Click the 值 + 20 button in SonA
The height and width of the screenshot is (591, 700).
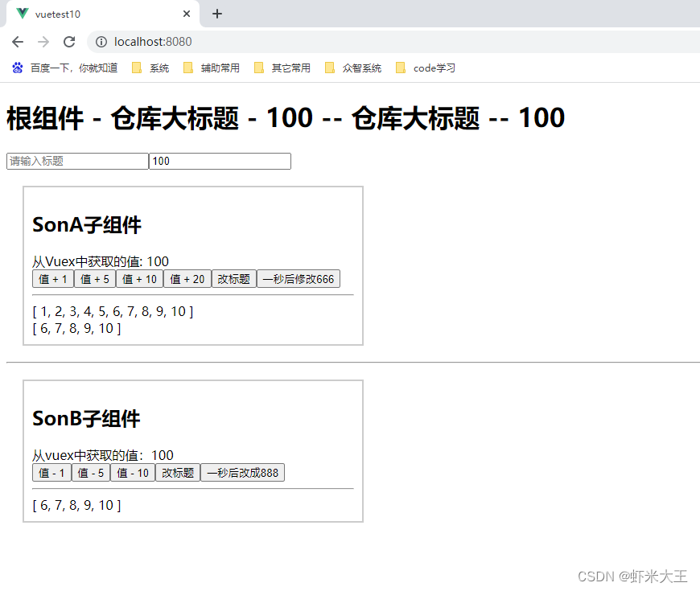click(x=187, y=278)
